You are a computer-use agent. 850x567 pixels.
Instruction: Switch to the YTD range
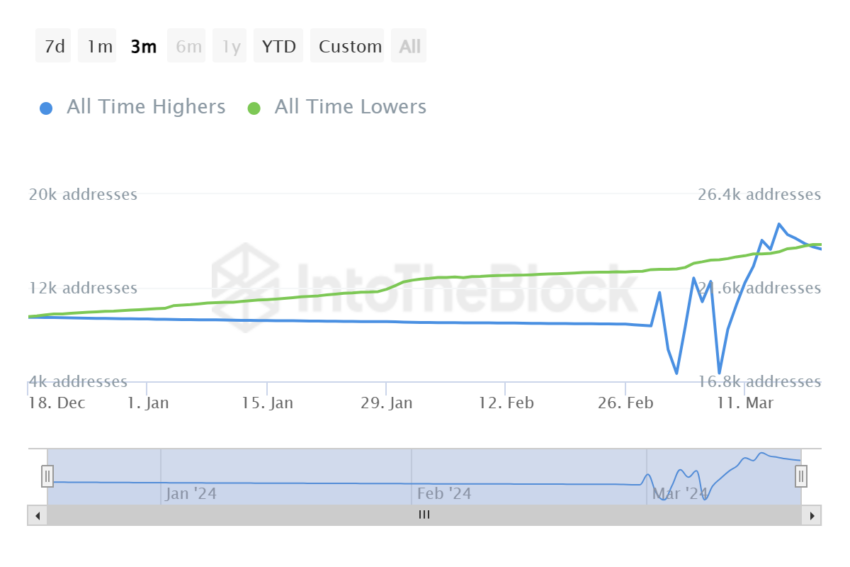(x=279, y=46)
